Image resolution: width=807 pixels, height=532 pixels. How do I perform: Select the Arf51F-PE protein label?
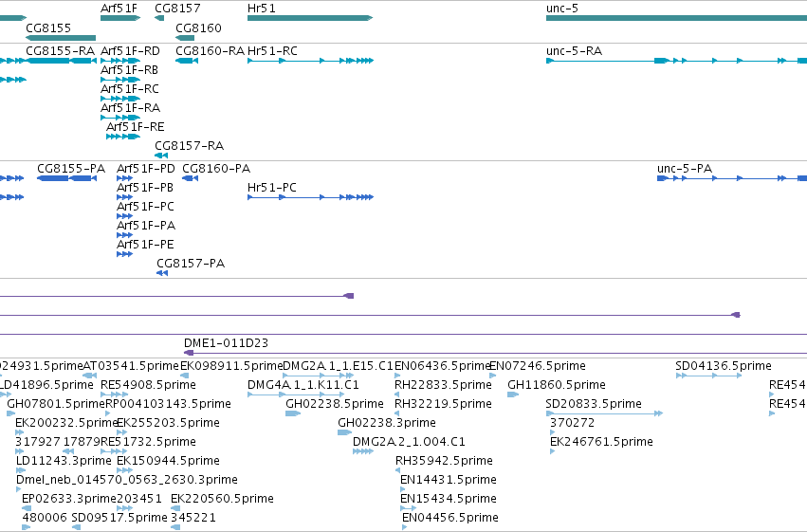click(146, 245)
